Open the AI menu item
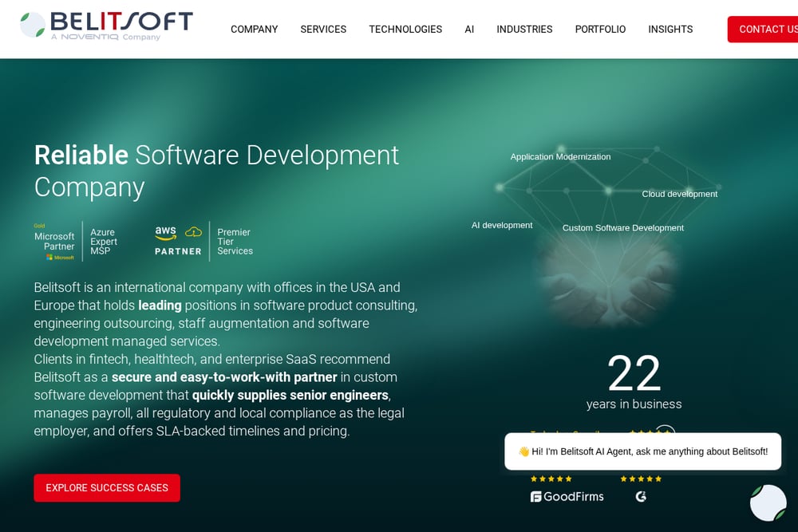This screenshot has height=532, width=798. (x=469, y=30)
